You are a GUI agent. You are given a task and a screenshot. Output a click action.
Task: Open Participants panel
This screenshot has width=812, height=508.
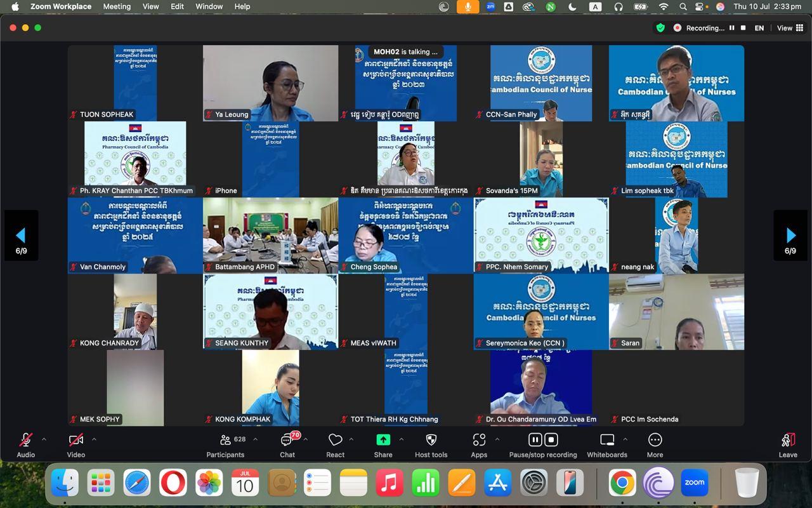225,444
